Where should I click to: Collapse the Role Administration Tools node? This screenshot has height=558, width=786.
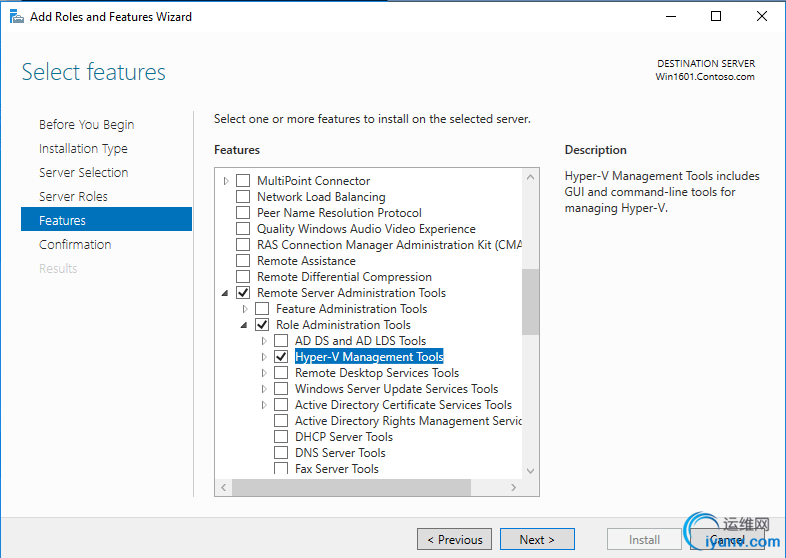tap(245, 325)
